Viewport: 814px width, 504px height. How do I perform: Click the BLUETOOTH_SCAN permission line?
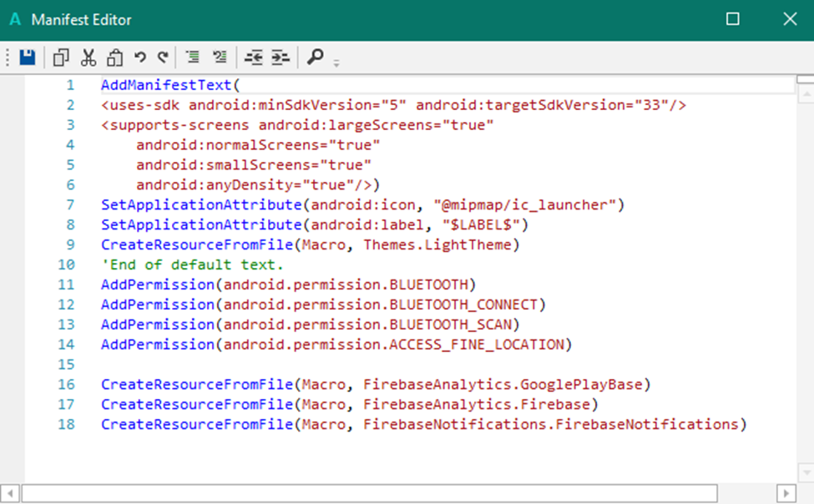pyautogui.click(x=310, y=325)
